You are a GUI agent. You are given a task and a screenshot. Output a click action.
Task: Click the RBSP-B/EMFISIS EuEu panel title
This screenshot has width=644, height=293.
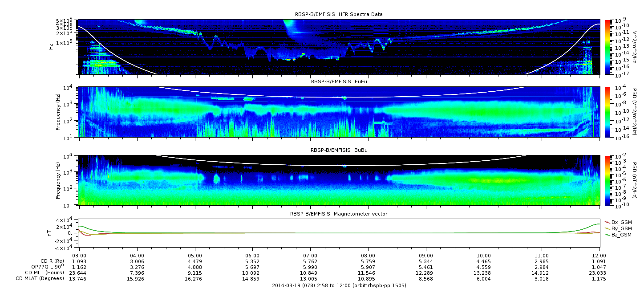point(339,82)
